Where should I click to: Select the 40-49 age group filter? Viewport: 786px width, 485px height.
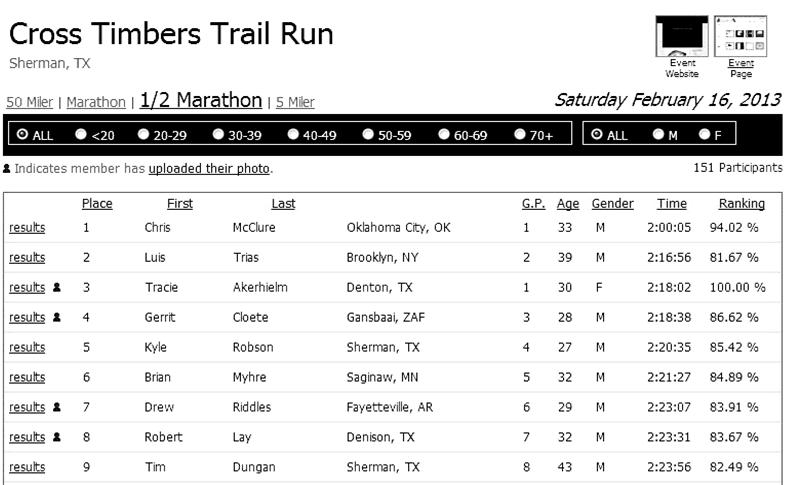[293, 135]
